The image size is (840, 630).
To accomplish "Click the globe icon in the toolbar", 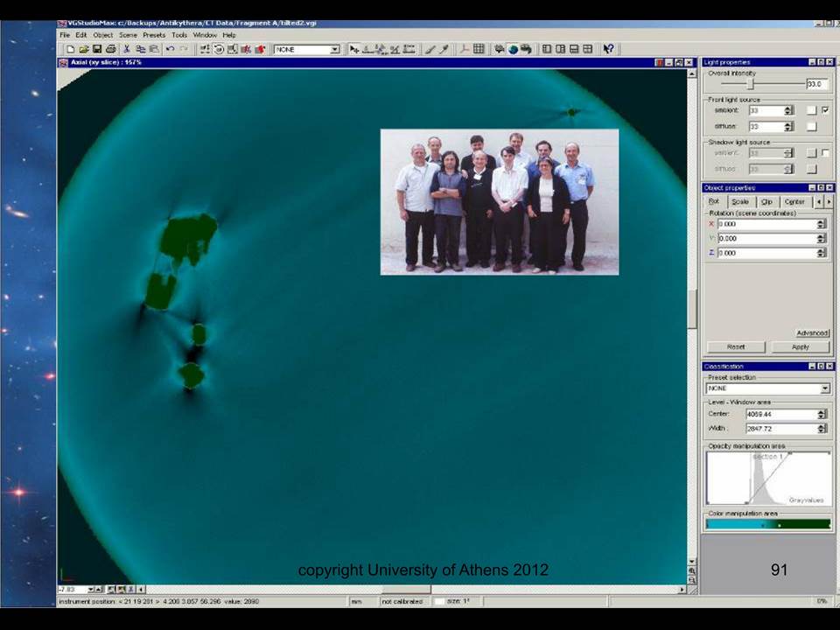I will click(514, 49).
